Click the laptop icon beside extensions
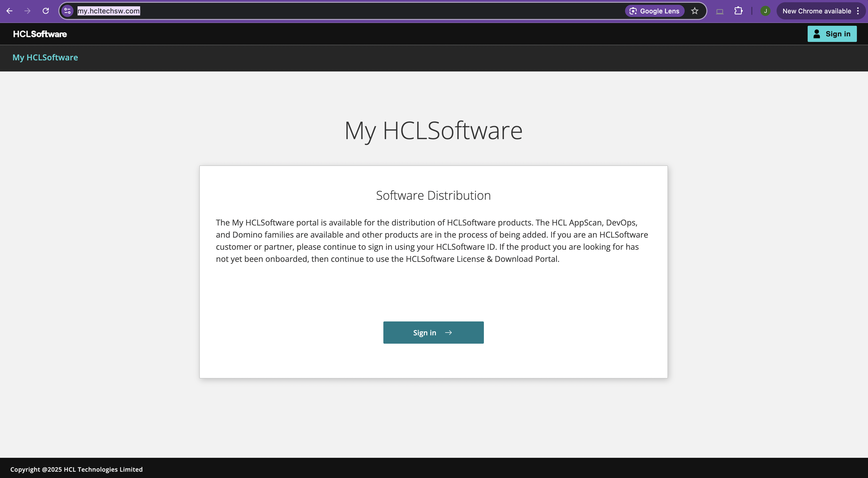This screenshot has height=478, width=868. (720, 11)
